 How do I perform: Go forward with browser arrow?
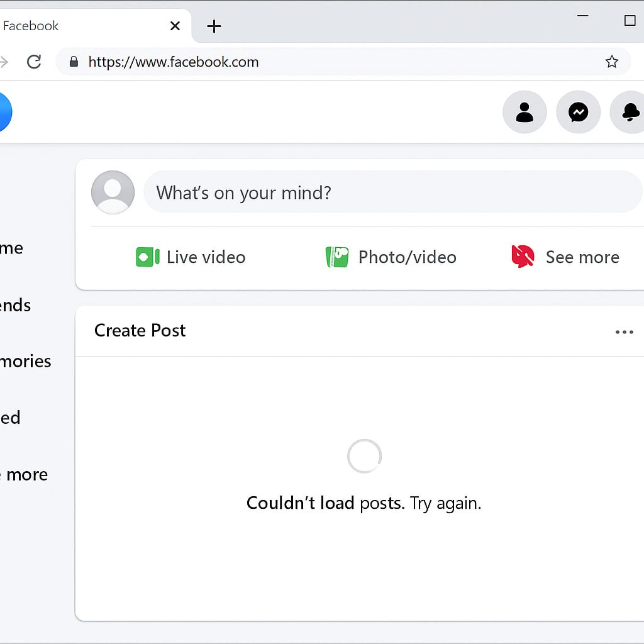4,62
